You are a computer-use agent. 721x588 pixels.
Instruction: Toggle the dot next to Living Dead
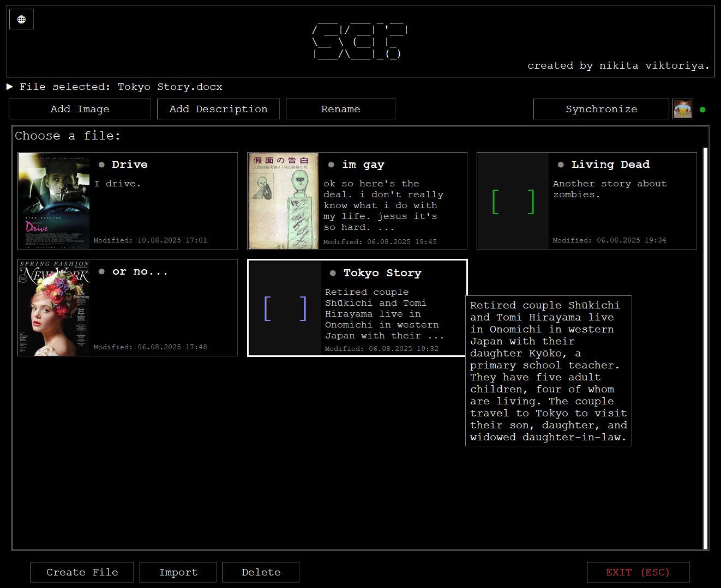(x=561, y=165)
